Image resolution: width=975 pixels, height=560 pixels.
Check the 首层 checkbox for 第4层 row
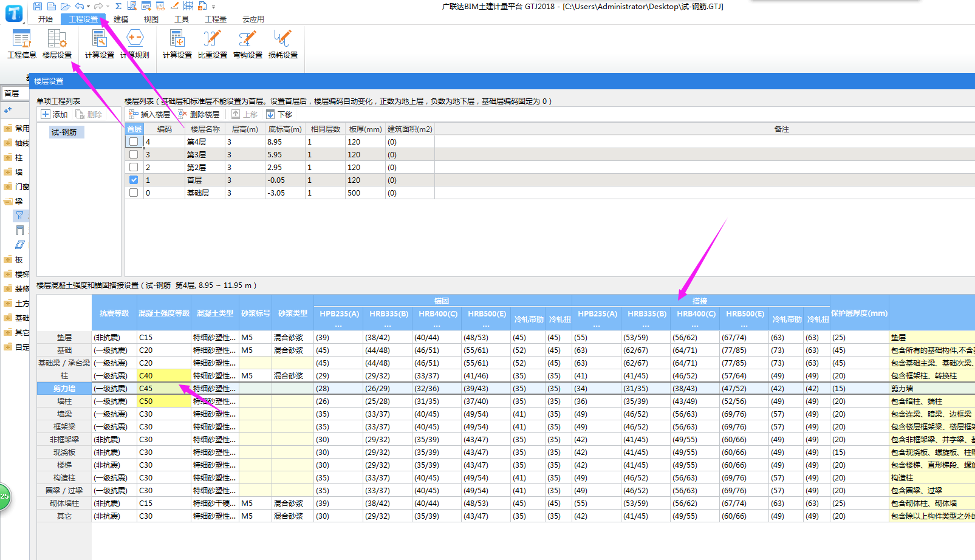tap(134, 142)
